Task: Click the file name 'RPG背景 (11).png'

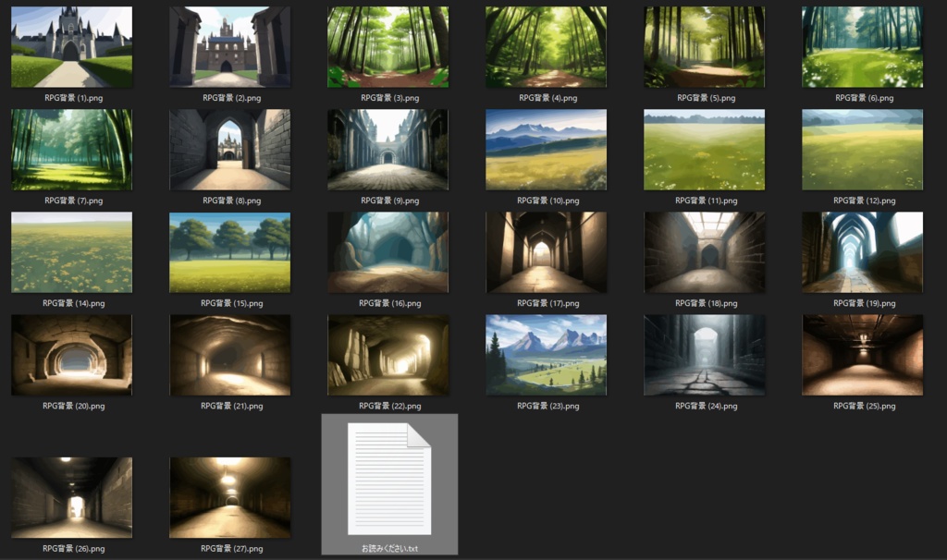Action: [x=707, y=201]
